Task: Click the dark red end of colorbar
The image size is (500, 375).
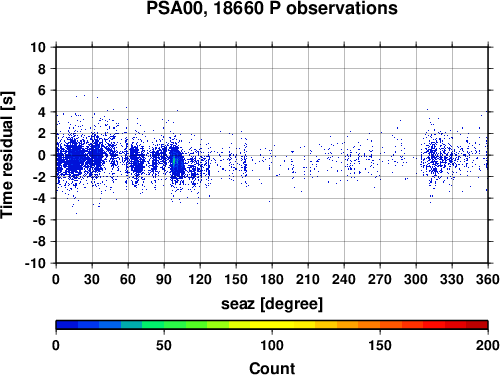Action: tap(477, 325)
